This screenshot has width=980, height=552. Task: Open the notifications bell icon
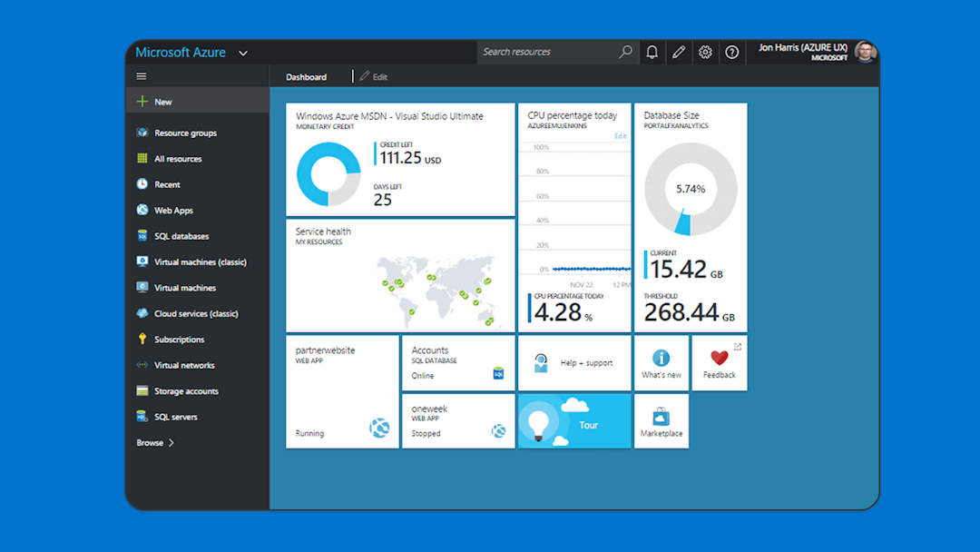(x=652, y=52)
